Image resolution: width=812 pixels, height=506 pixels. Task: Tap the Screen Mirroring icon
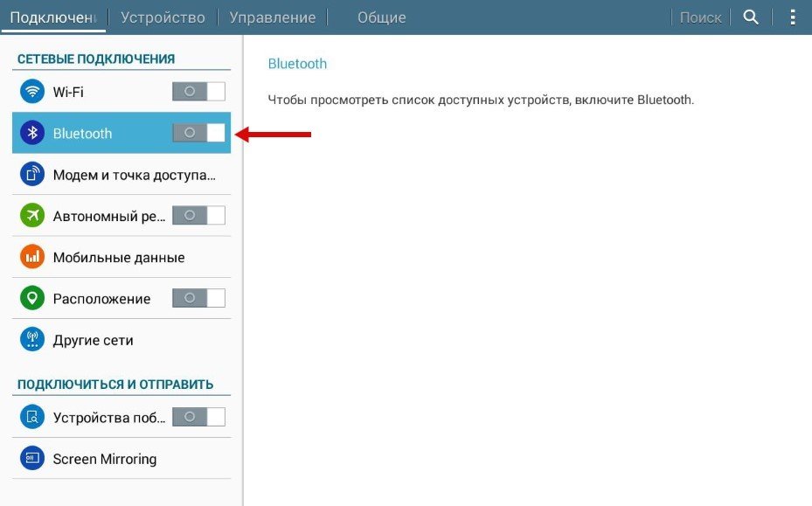tap(32, 458)
